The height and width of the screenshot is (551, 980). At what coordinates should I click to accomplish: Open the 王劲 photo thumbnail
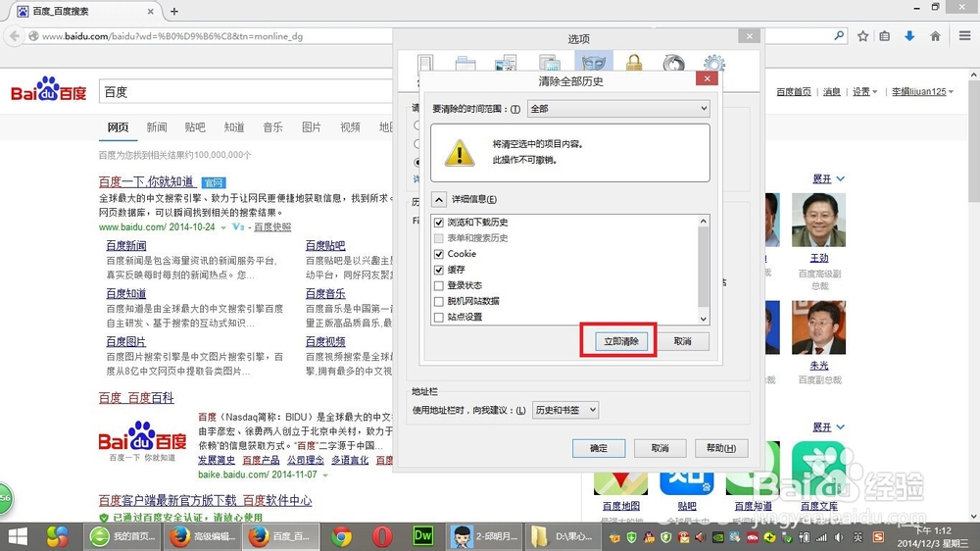pos(818,221)
